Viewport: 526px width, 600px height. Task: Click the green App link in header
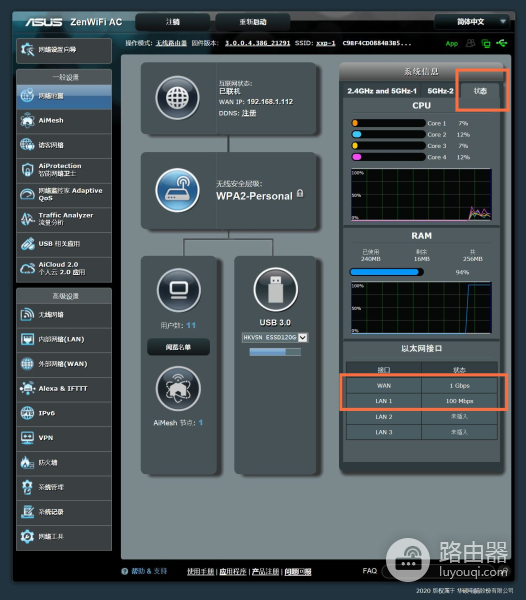pyautogui.click(x=452, y=44)
